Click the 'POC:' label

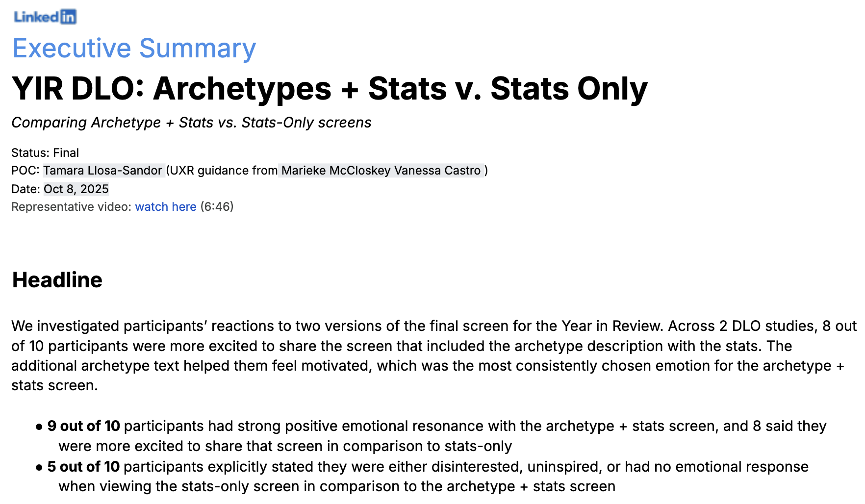25,171
